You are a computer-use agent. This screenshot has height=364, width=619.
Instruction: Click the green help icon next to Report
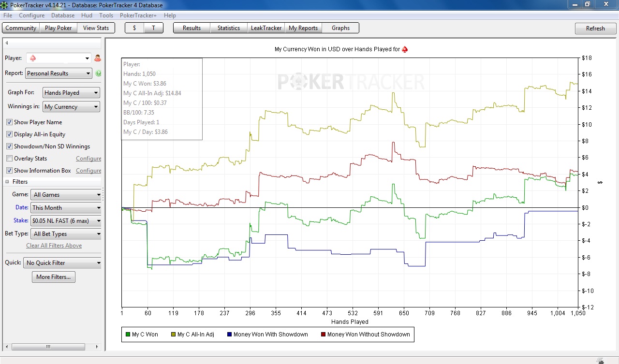click(x=99, y=73)
